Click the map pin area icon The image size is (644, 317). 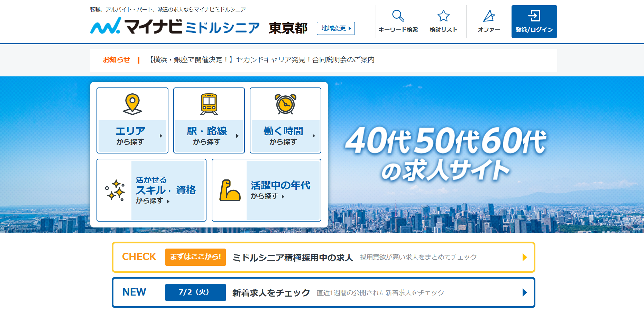pyautogui.click(x=132, y=104)
